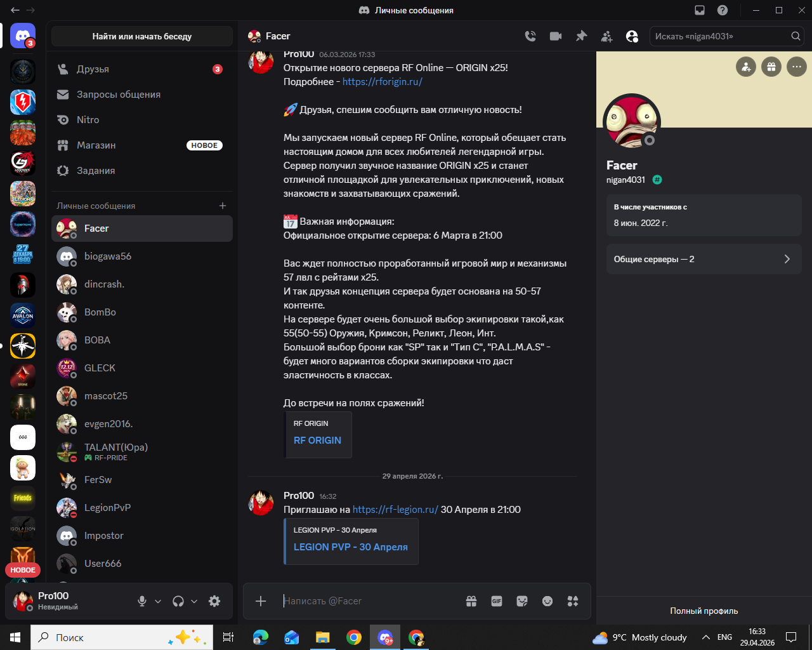Start a voice call with Facer

[530, 36]
